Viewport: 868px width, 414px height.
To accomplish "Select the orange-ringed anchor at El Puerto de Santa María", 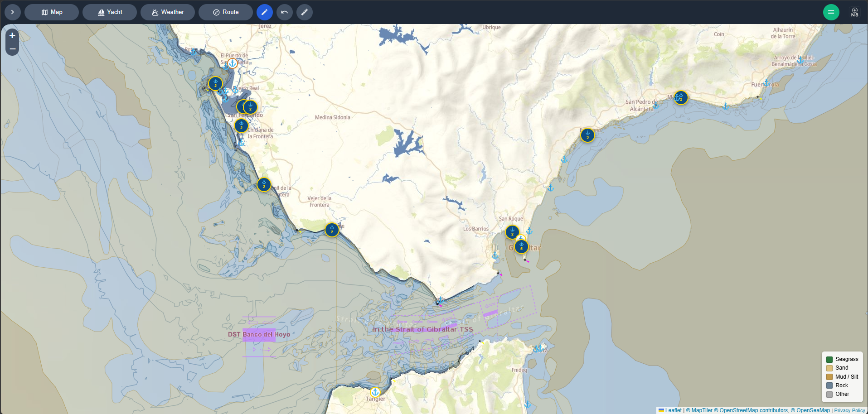I will pos(233,63).
